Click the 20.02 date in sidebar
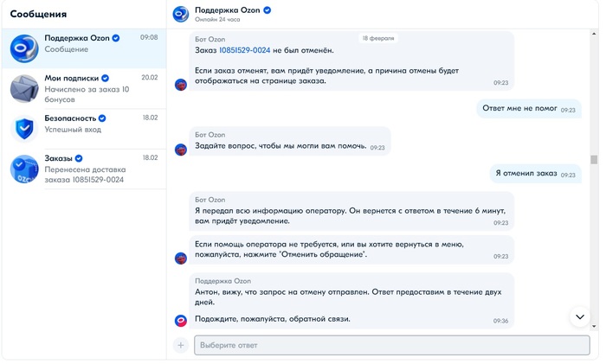The height and width of the screenshot is (364, 606). tap(150, 78)
